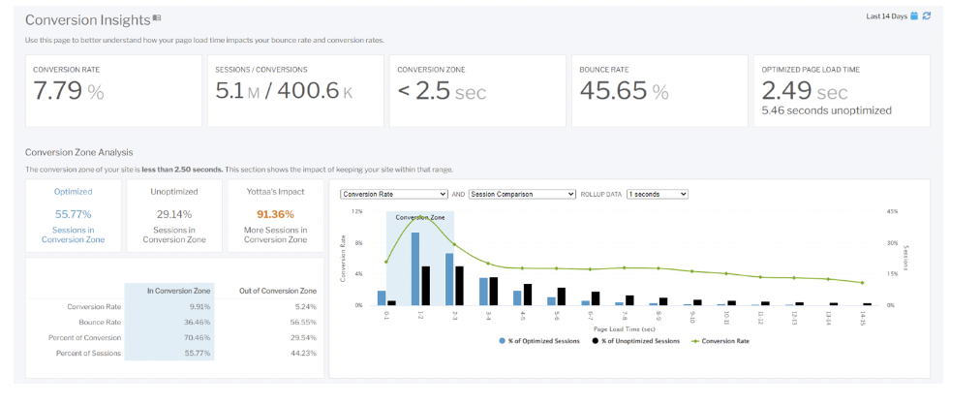Click the In Conversion Zone column header
The image size is (980, 405).
[x=179, y=291]
